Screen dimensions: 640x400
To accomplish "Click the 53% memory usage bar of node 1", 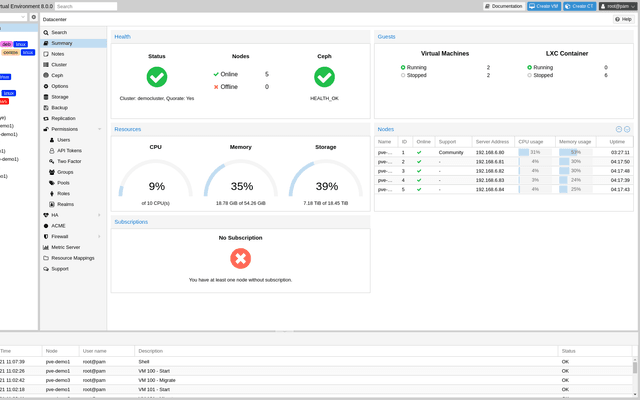I will click(576, 152).
